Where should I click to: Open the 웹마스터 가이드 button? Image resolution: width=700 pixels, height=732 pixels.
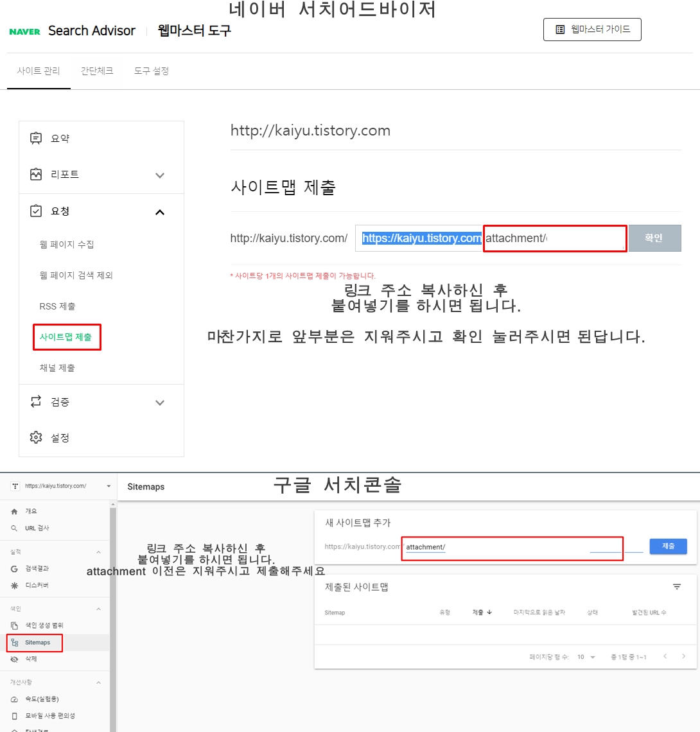(x=592, y=30)
